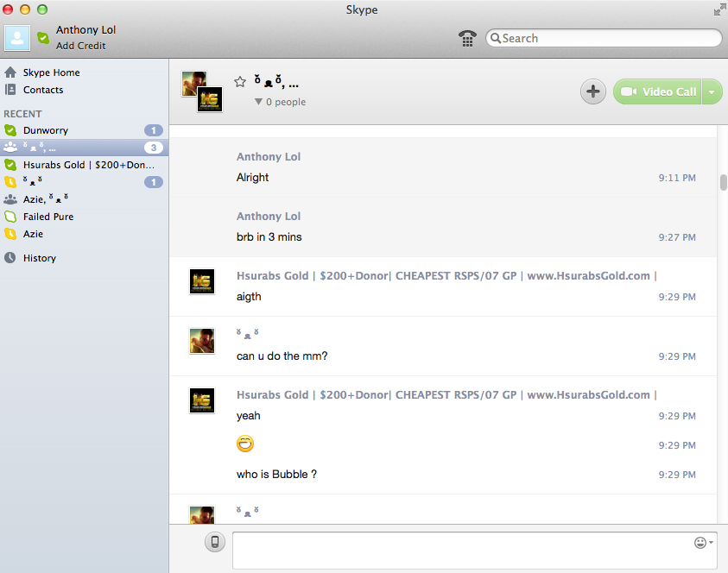Open the away contact chat with 1 unread
728x573 pixels.
[x=84, y=182]
